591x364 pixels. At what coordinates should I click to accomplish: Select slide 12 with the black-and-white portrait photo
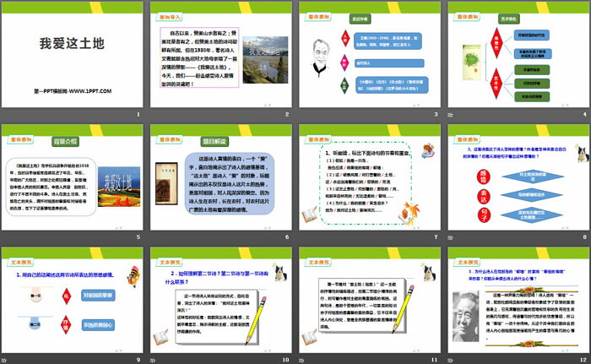point(518,301)
